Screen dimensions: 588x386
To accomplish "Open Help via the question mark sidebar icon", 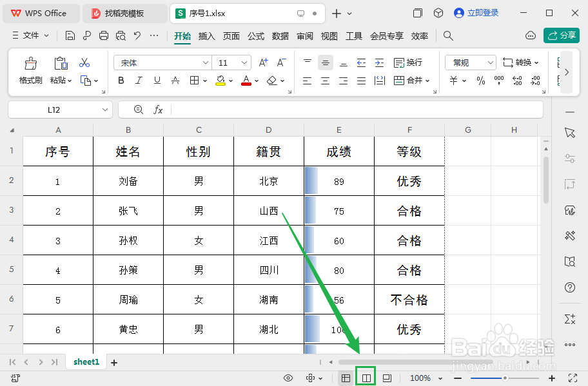I will [x=570, y=287].
